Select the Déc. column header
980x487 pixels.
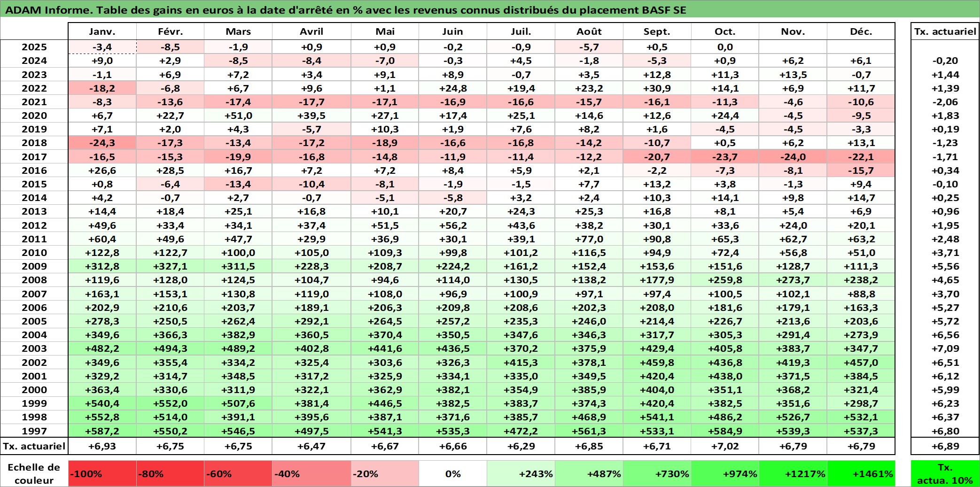(x=861, y=31)
